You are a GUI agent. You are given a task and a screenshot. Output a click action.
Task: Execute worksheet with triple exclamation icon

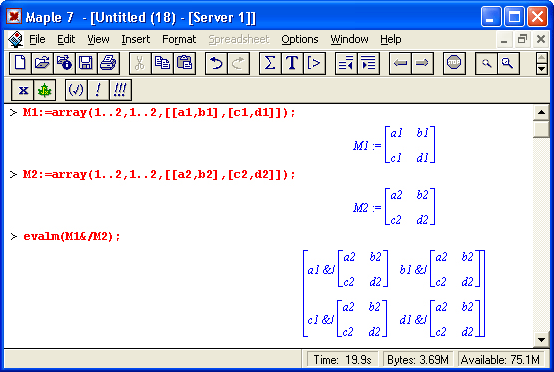pos(120,90)
